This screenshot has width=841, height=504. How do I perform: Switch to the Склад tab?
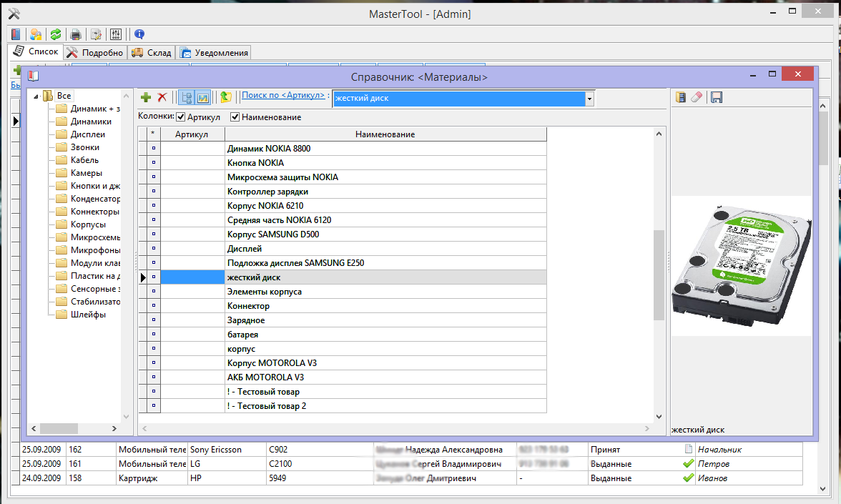coord(152,53)
